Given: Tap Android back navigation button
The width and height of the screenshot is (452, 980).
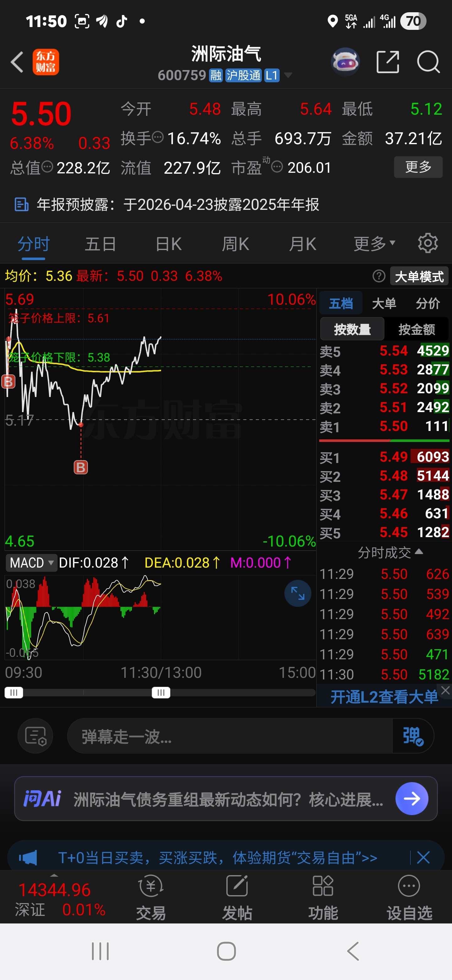Looking at the screenshot, I should tap(353, 951).
